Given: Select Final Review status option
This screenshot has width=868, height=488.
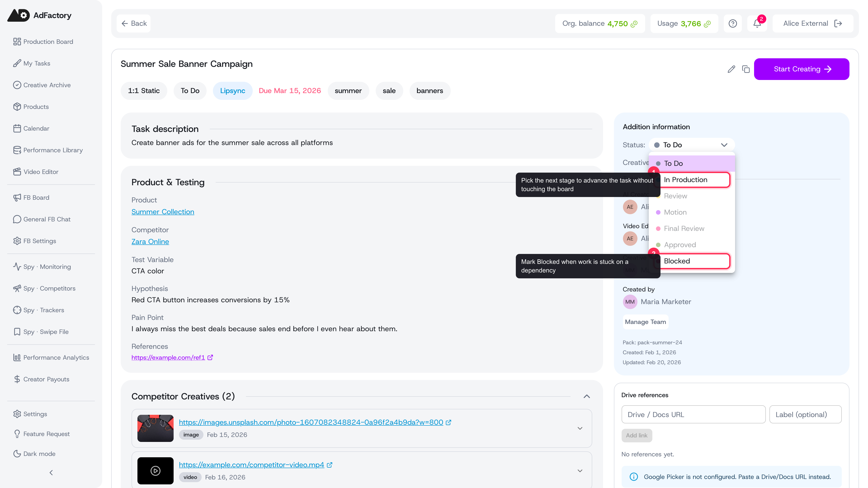Looking at the screenshot, I should tap(691, 228).
